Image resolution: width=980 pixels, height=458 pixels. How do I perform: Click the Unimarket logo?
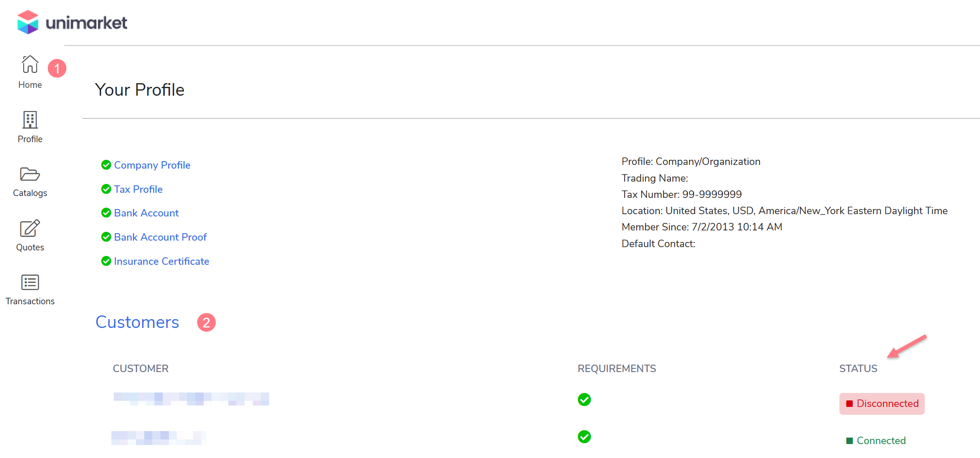pyautogui.click(x=72, y=22)
